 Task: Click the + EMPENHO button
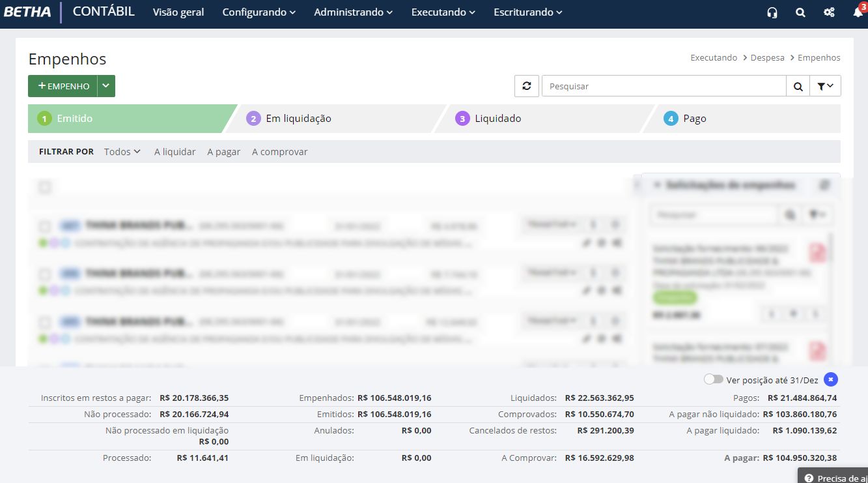click(63, 86)
